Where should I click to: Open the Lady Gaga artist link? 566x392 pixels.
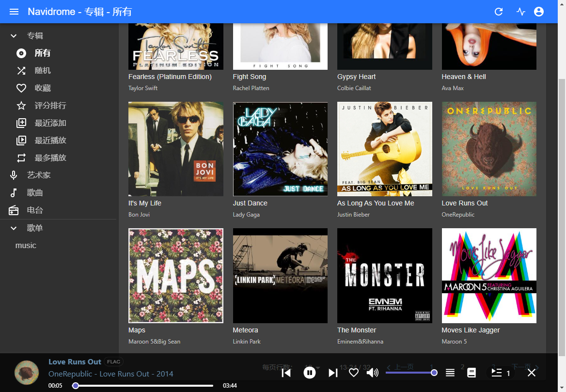click(x=246, y=214)
